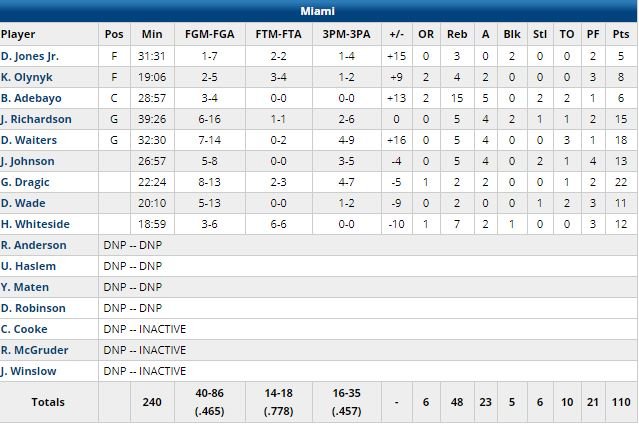The image size is (639, 424).
Task: Select R. Anderson from DNP list
Action: click(x=34, y=245)
